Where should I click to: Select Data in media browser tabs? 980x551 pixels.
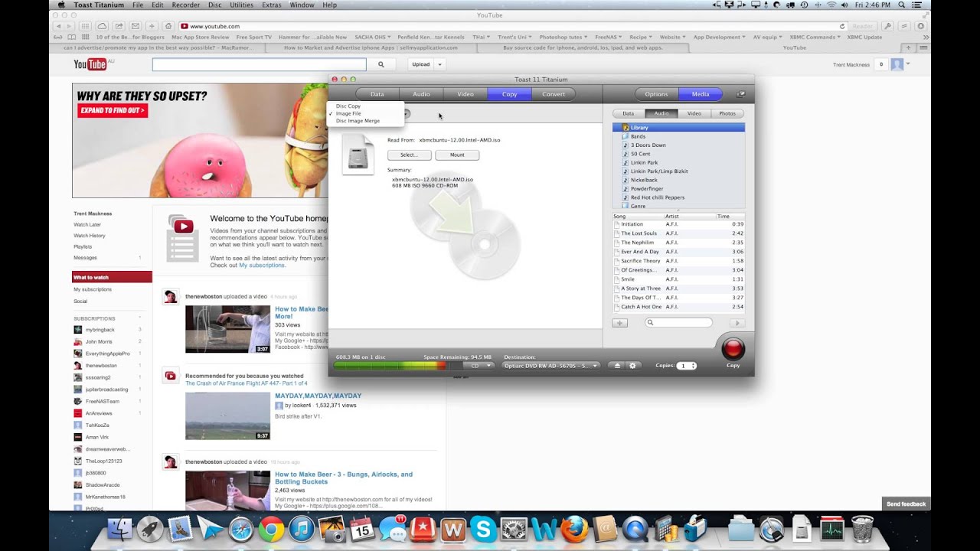[x=628, y=113]
